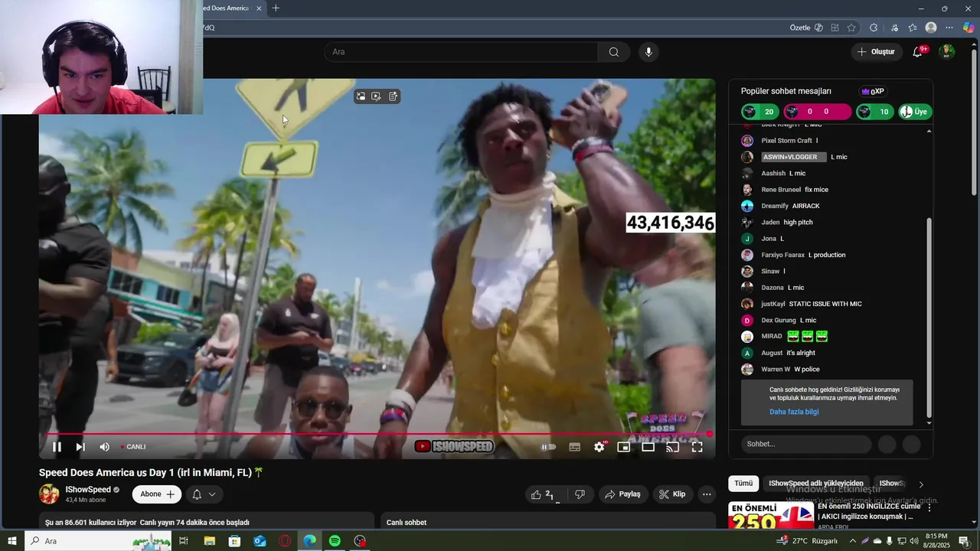The image size is (980, 551).
Task: Select the Tümü filter chip
Action: [x=743, y=484]
